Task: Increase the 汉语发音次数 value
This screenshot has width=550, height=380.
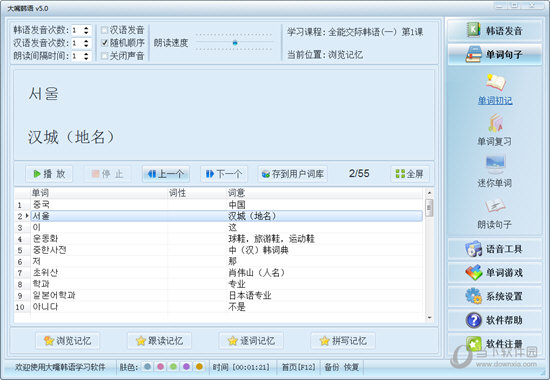Action: pos(86,41)
